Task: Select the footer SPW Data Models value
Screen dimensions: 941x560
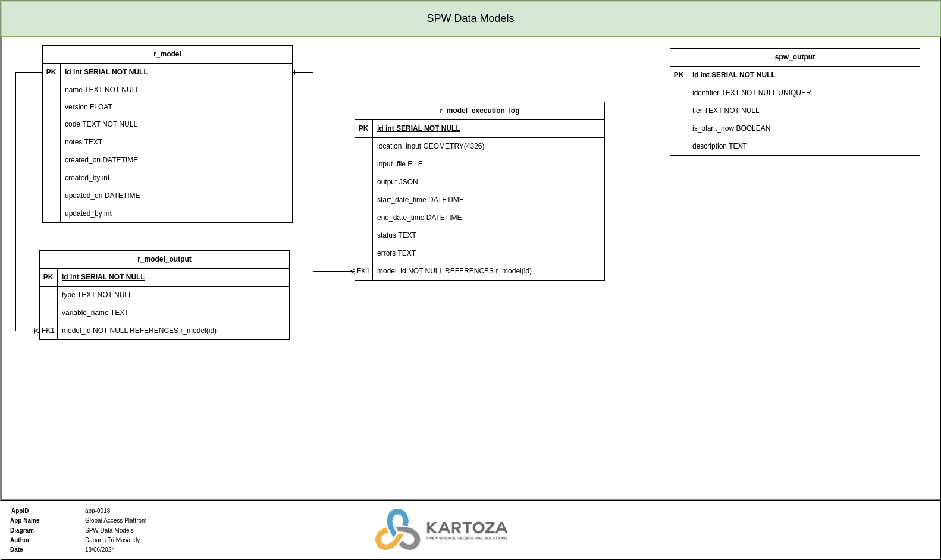Action: pos(109,531)
